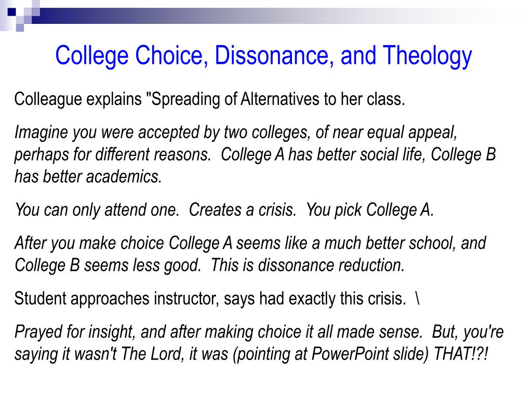Click the word 'Theology' in the title
Screen dimensions: 532x399
428,57
